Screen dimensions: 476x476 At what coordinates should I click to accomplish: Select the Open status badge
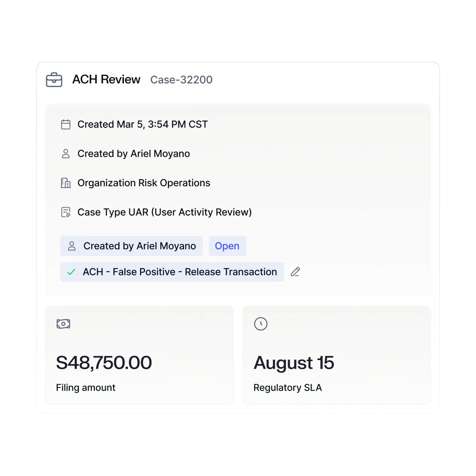pyautogui.click(x=227, y=246)
